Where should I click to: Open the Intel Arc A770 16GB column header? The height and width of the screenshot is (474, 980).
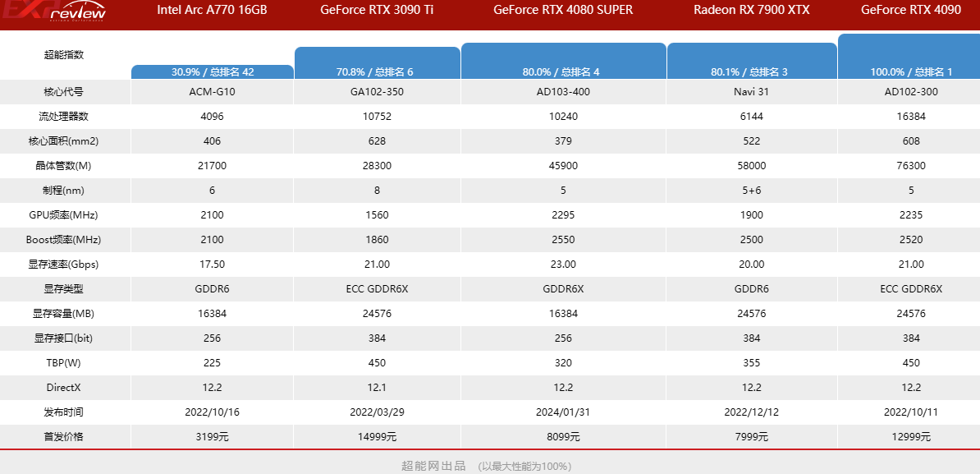click(x=213, y=11)
